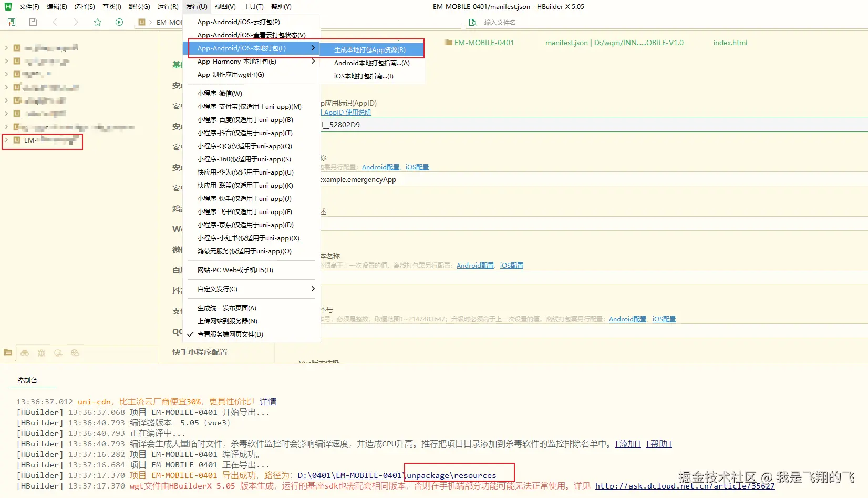The image size is (868, 498).
Task: Click the [添加] link in console output
Action: pos(628,444)
